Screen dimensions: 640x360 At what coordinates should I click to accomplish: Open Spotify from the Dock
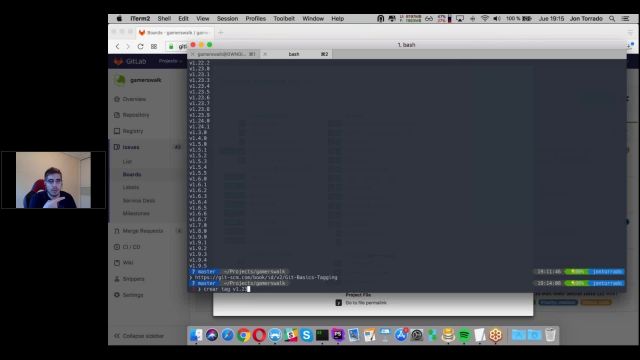tap(464, 335)
